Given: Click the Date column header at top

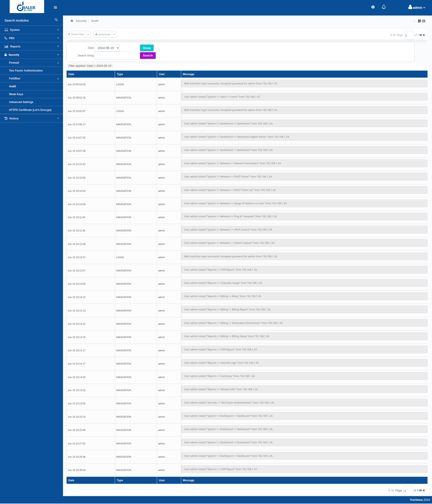Looking at the screenshot, I should point(90,74).
